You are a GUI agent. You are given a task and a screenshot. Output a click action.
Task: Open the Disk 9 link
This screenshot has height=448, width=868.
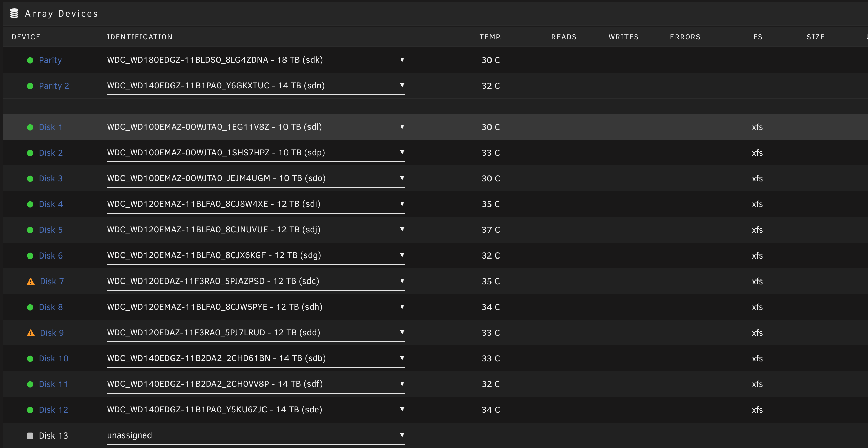pyautogui.click(x=52, y=333)
